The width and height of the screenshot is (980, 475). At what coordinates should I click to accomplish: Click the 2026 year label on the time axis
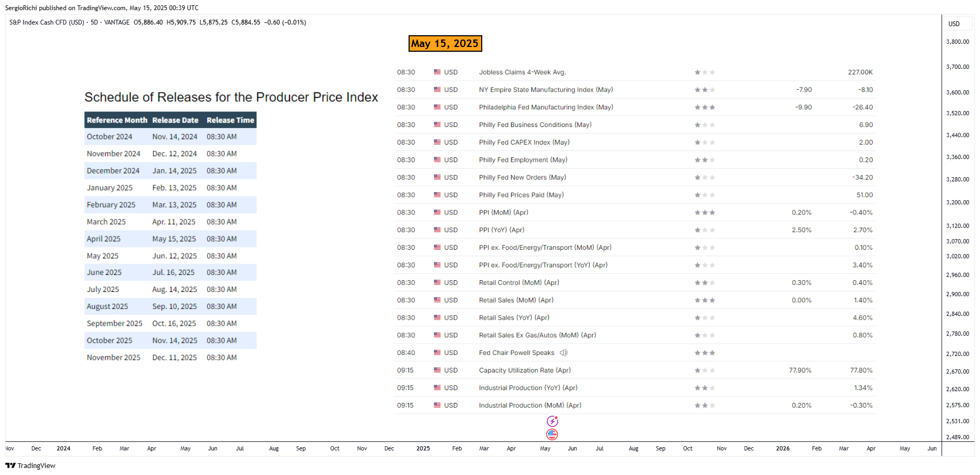tap(783, 448)
